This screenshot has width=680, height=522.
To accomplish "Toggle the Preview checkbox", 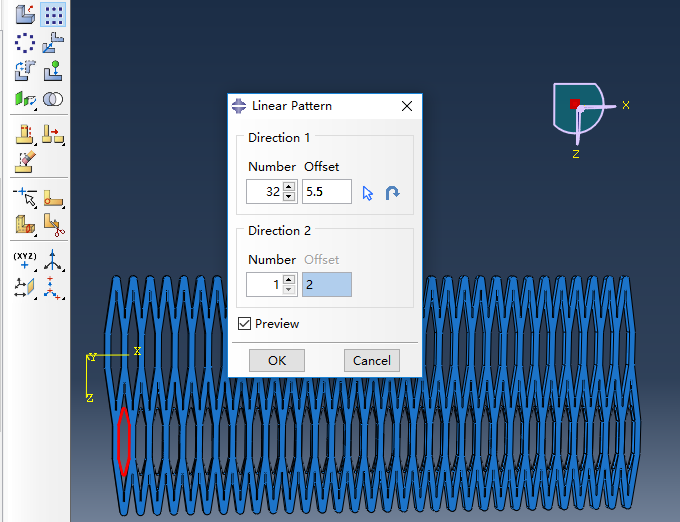I will [244, 323].
